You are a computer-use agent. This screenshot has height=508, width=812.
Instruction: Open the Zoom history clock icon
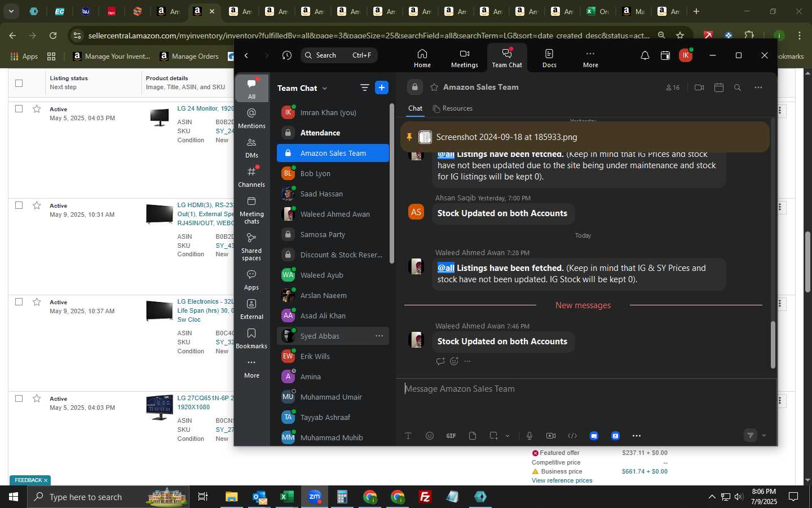click(x=287, y=55)
